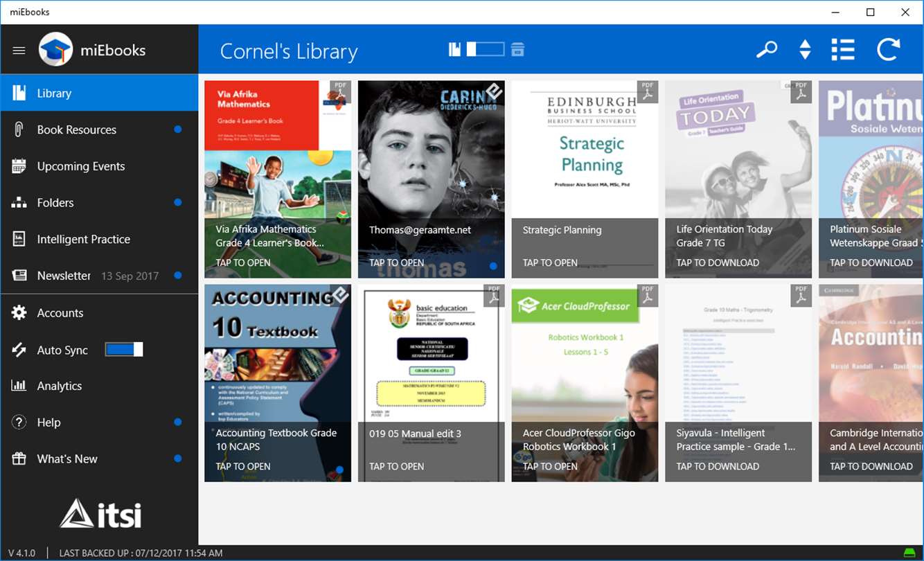Toggle the library/archive switch in header
The width and height of the screenshot is (924, 561).
point(486,49)
